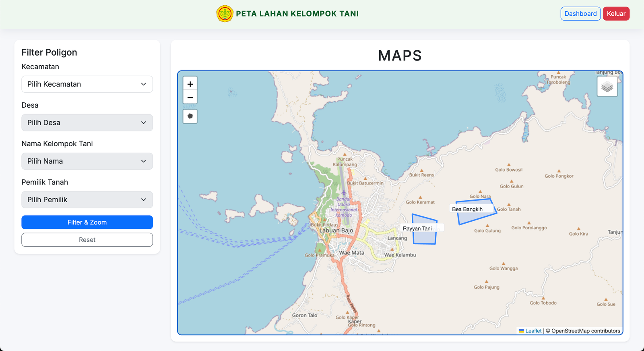Screen dimensions: 644x351
Task: Click the PETA LAHAN KELOMPOK TANI title
Action: tap(297, 14)
